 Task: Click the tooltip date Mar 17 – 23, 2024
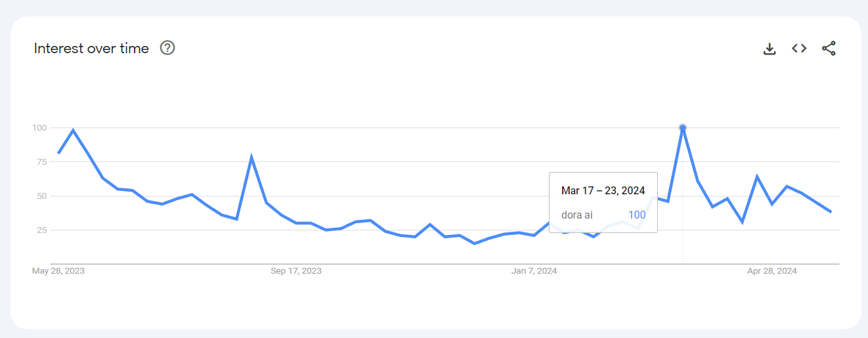(603, 190)
